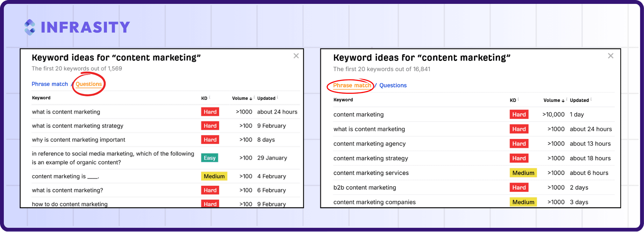644x232 pixels.
Task: Click the '4 February' updated date
Action: 272,177
